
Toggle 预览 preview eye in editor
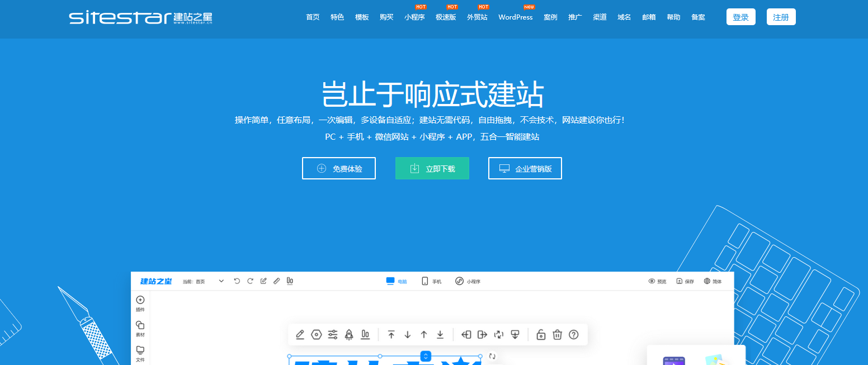pyautogui.click(x=657, y=281)
